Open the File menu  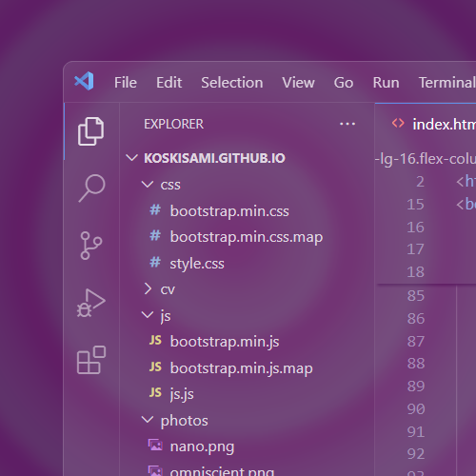click(x=126, y=83)
